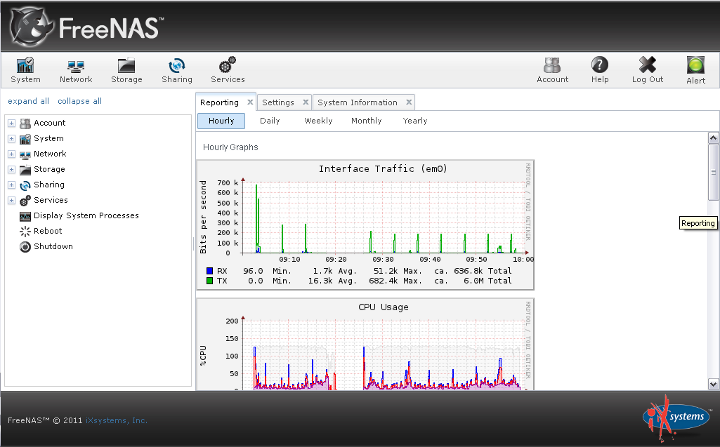Open the Sharing toolbar icon

pyautogui.click(x=177, y=70)
